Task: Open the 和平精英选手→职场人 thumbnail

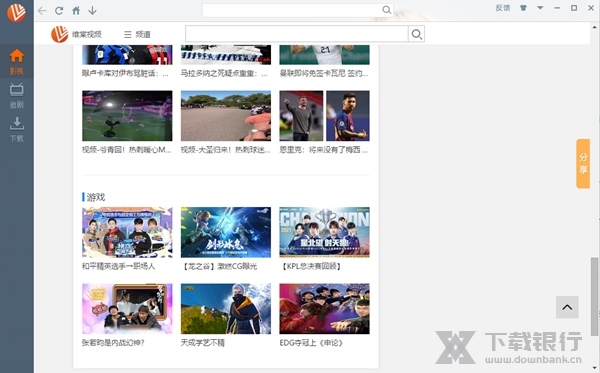Action: 127,232
